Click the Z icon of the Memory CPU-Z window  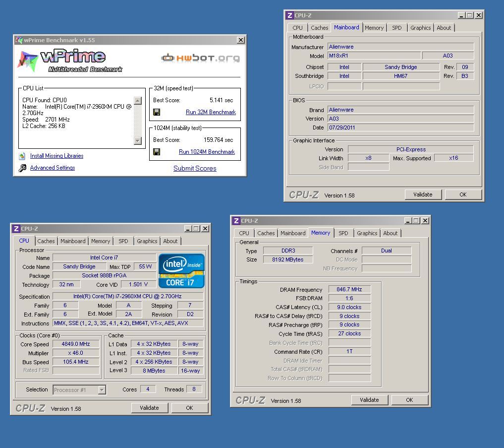[x=236, y=220]
